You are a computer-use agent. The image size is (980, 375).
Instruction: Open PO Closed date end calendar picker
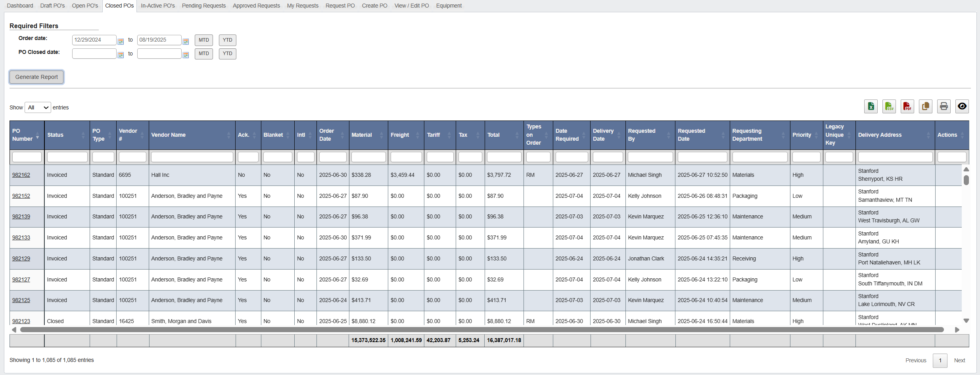186,55
